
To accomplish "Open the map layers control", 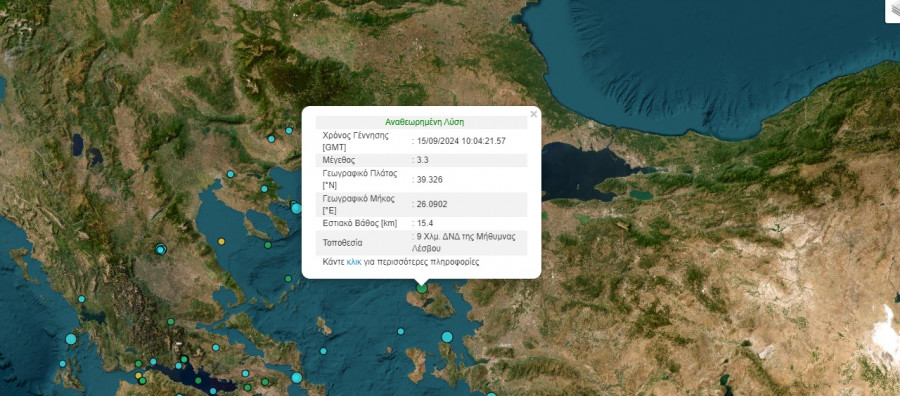I will click(x=893, y=10).
